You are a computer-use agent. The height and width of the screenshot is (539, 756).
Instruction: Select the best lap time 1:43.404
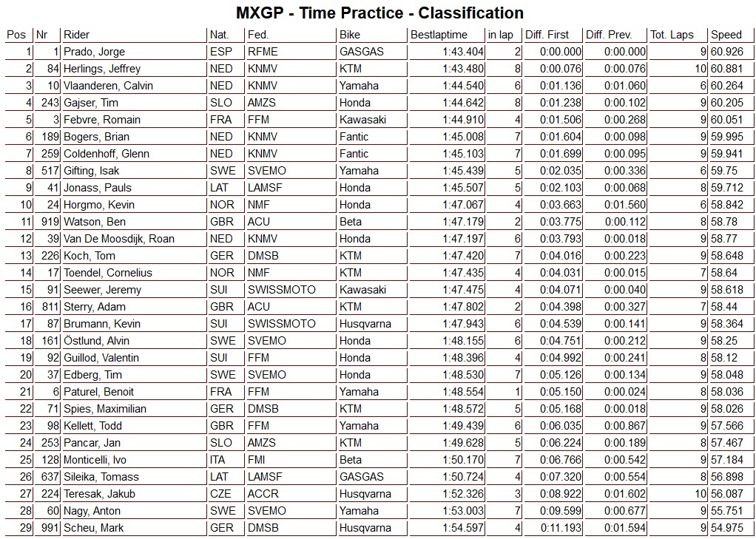click(x=463, y=52)
